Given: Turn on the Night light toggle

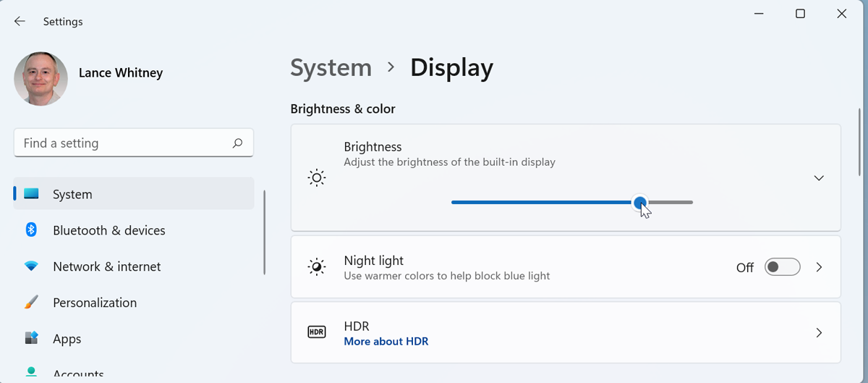Looking at the screenshot, I should coord(783,267).
